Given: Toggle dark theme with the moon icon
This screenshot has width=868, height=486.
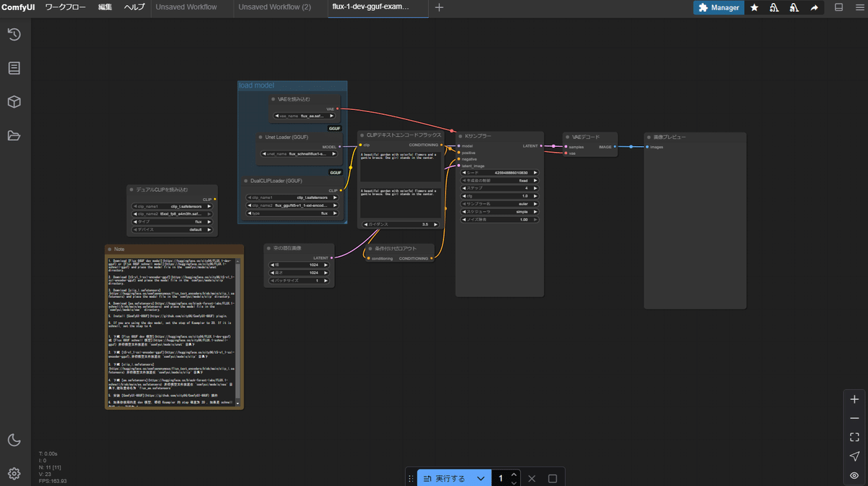Looking at the screenshot, I should click(14, 440).
